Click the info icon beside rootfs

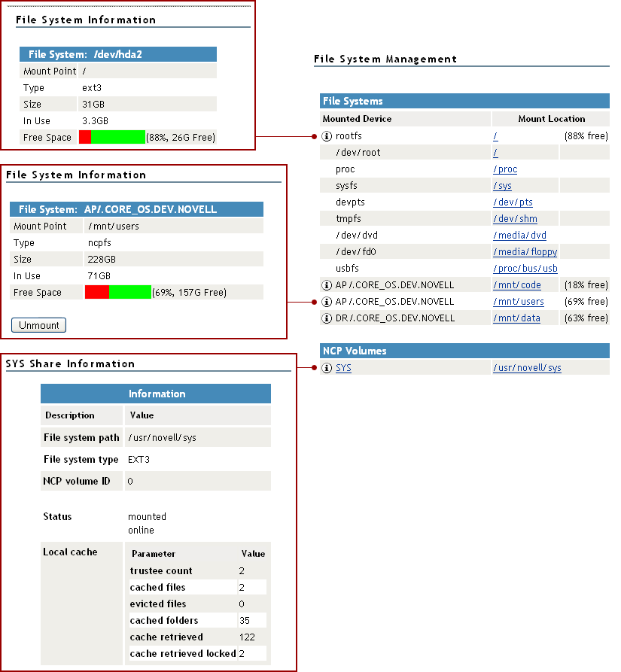(327, 136)
